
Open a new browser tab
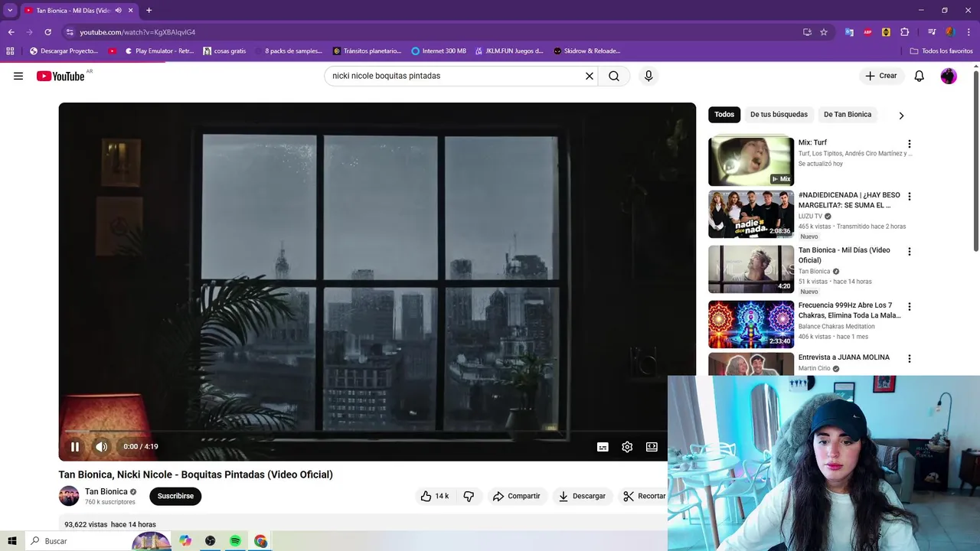tap(149, 10)
